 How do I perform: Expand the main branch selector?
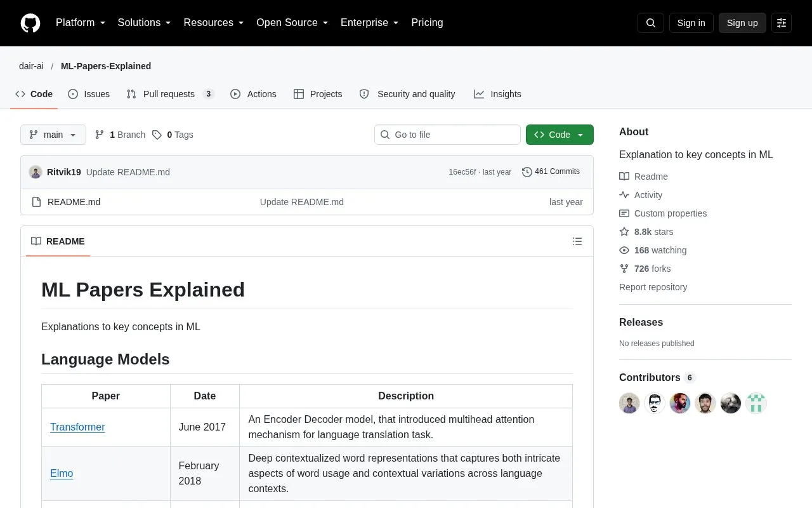point(53,135)
